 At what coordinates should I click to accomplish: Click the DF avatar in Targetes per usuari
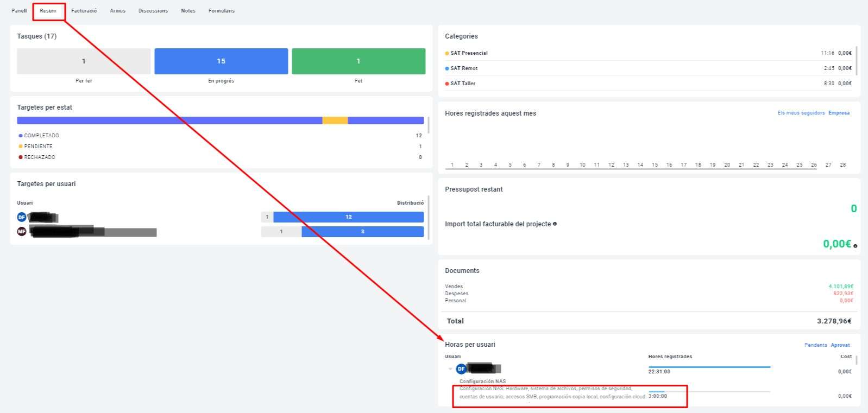tap(22, 217)
